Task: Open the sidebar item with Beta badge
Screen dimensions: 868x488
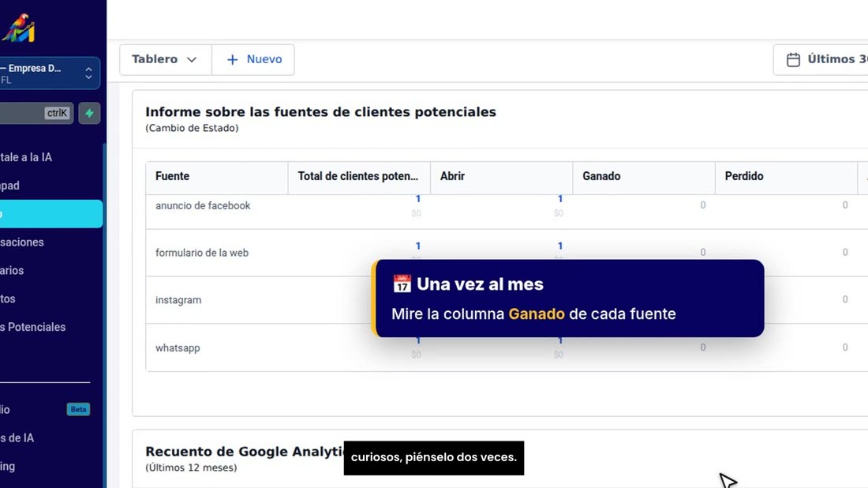Action: (46, 409)
